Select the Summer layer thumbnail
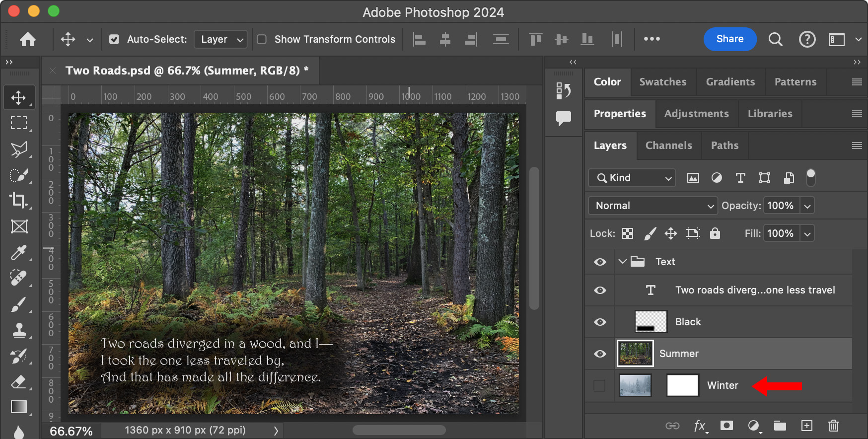Viewport: 868px width, 439px height. (x=635, y=354)
